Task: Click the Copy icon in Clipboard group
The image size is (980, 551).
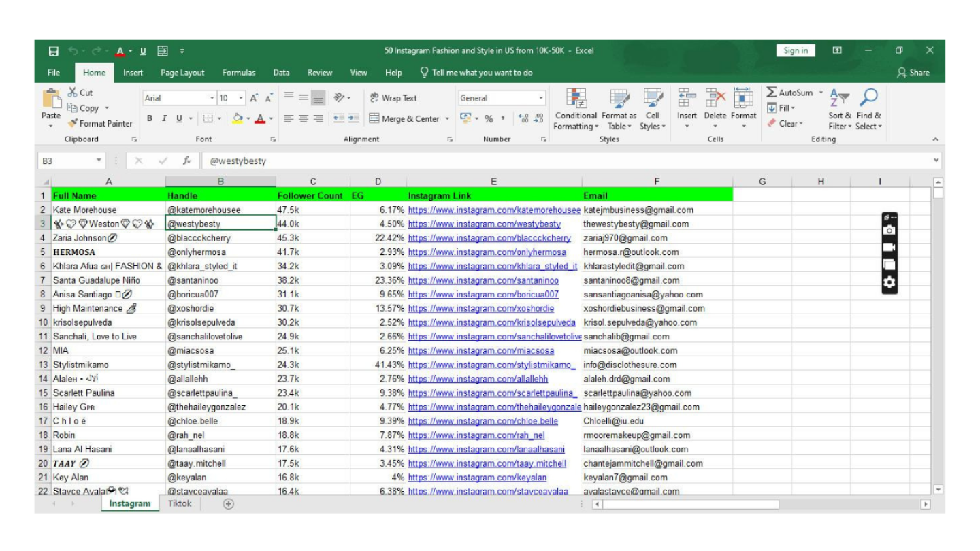Action: pyautogui.click(x=72, y=108)
